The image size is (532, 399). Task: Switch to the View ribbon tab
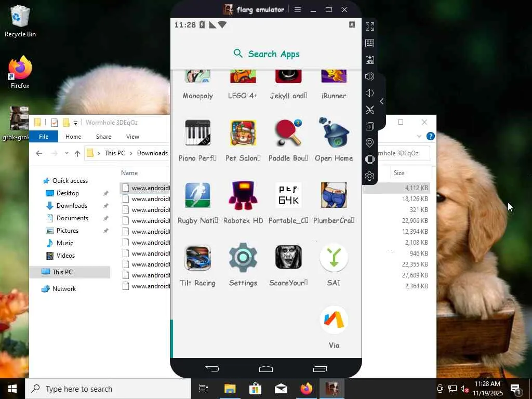click(132, 137)
